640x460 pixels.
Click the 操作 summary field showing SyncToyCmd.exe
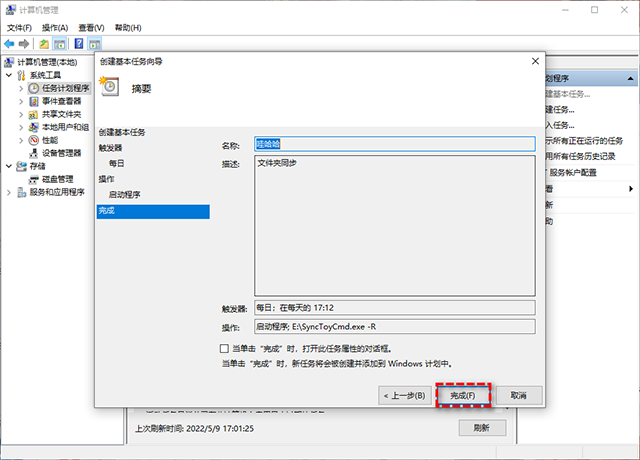(x=395, y=327)
